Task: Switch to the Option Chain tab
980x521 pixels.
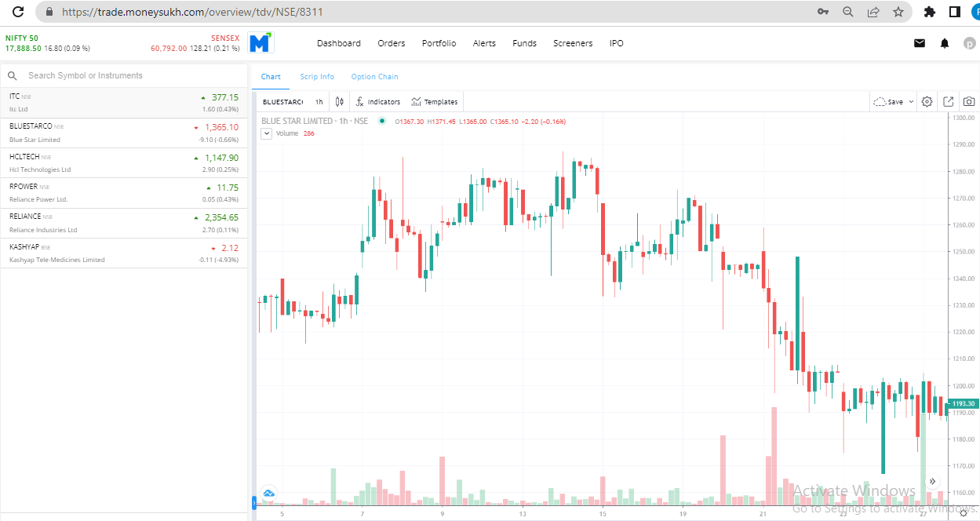Action: 374,77
